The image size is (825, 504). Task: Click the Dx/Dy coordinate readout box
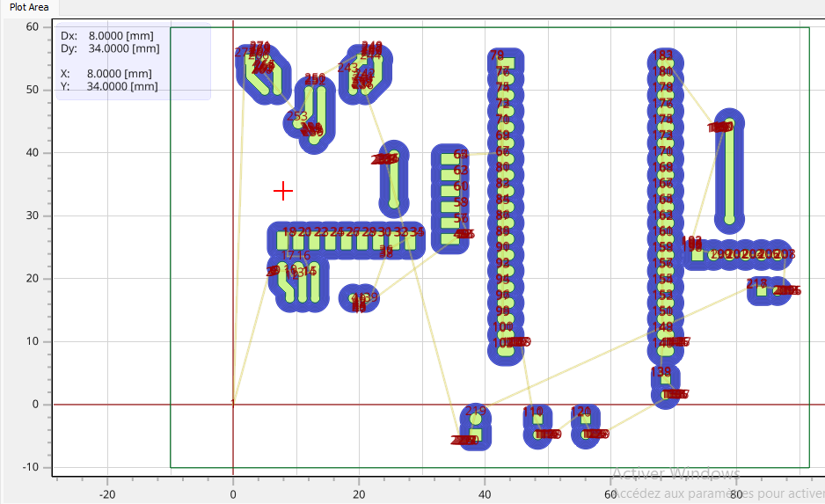coord(133,62)
